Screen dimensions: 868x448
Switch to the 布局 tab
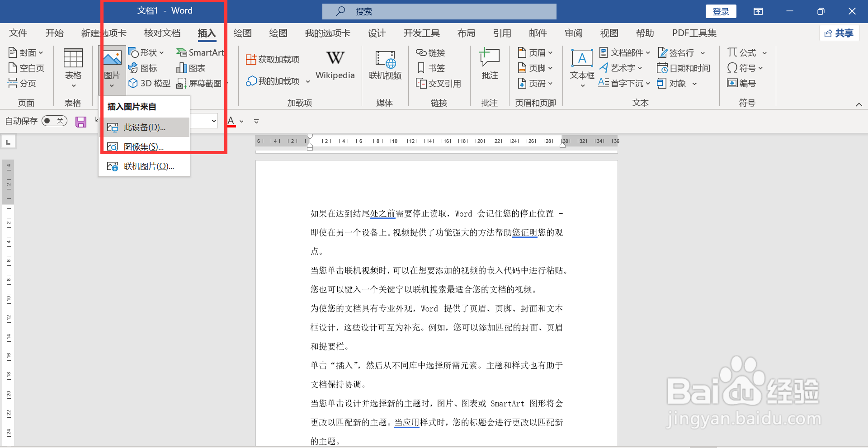click(x=466, y=33)
